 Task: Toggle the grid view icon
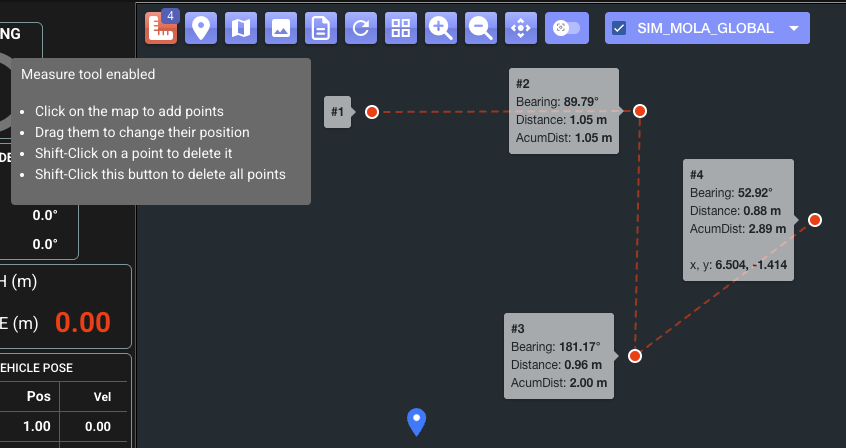click(401, 28)
